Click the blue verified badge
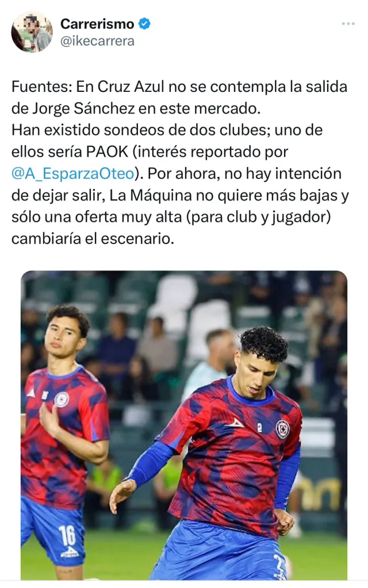This screenshot has height=588, width=368. pyautogui.click(x=144, y=24)
